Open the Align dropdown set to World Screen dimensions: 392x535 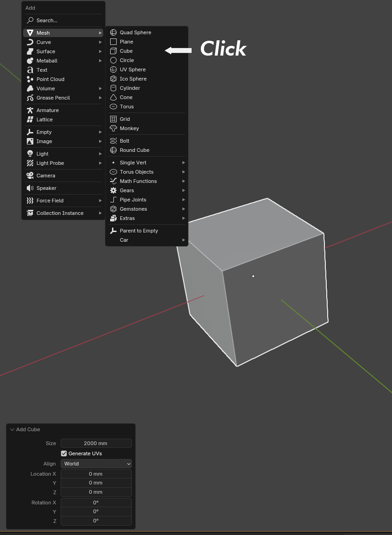(96, 464)
